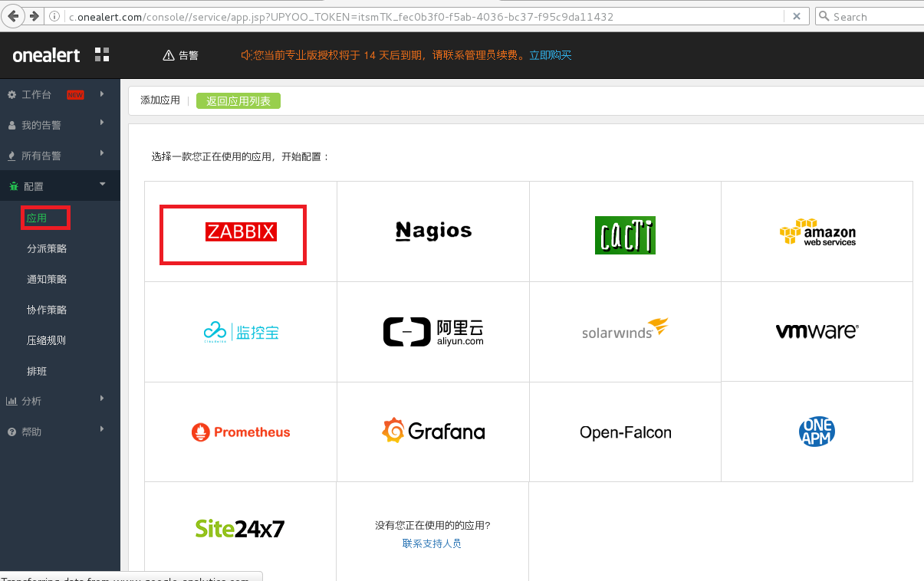Choose the 监控宝 application logo
The width and height of the screenshot is (924, 581).
(241, 332)
